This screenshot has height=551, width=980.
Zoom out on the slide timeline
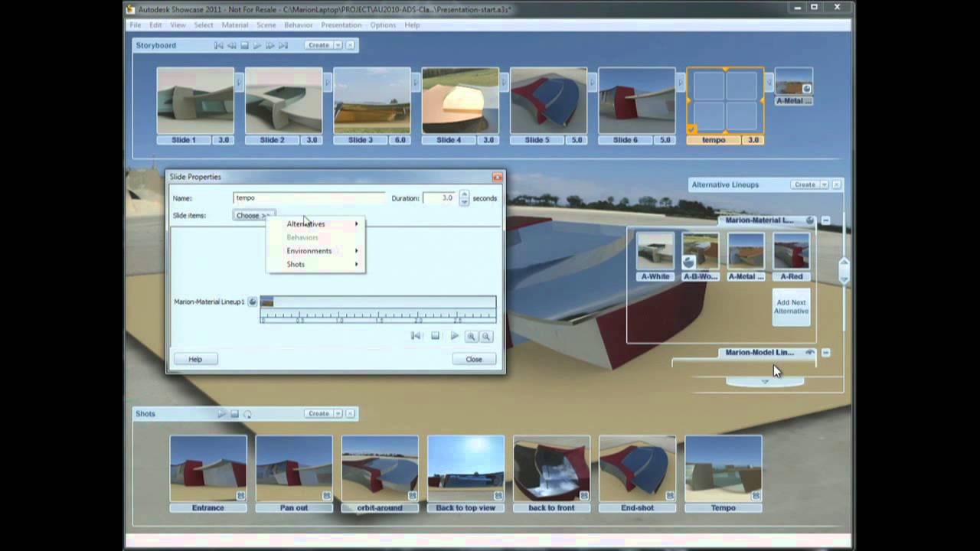pos(485,337)
